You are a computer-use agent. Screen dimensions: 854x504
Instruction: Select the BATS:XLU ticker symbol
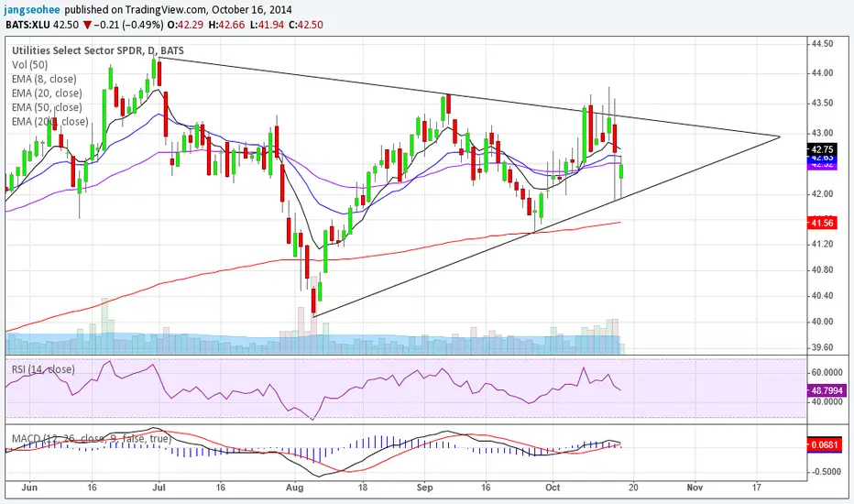click(27, 25)
